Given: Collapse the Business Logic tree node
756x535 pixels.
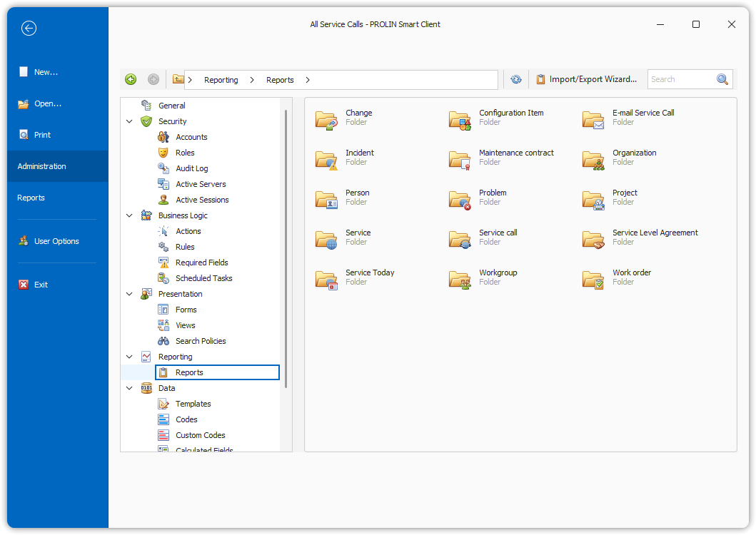Looking at the screenshot, I should click(x=129, y=216).
